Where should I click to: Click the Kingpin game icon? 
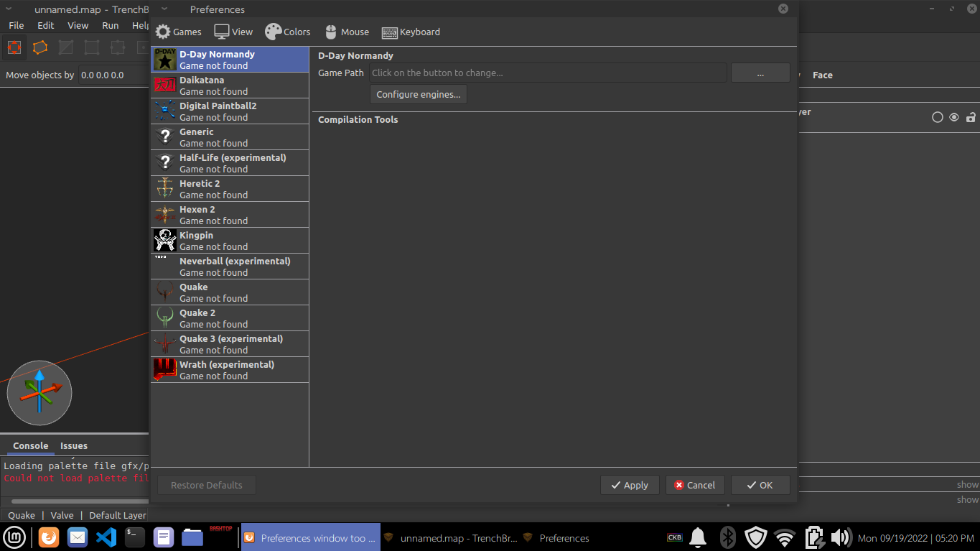click(164, 240)
